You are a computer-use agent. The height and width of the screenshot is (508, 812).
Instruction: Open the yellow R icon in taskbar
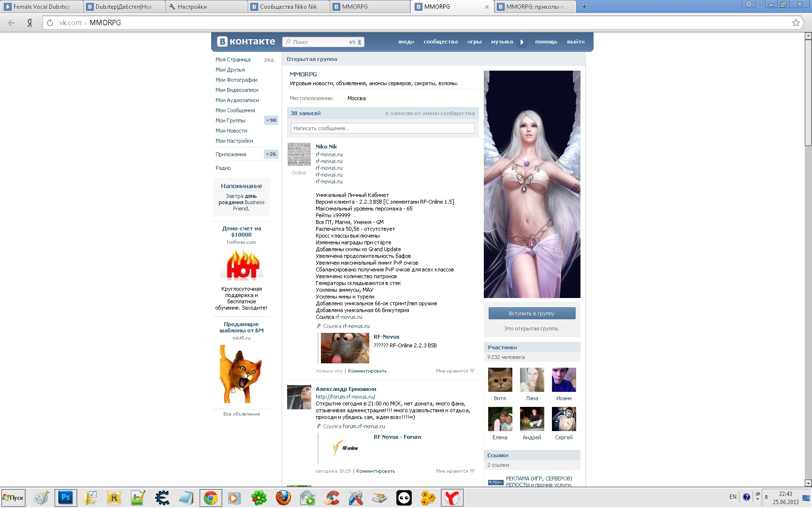point(114,497)
